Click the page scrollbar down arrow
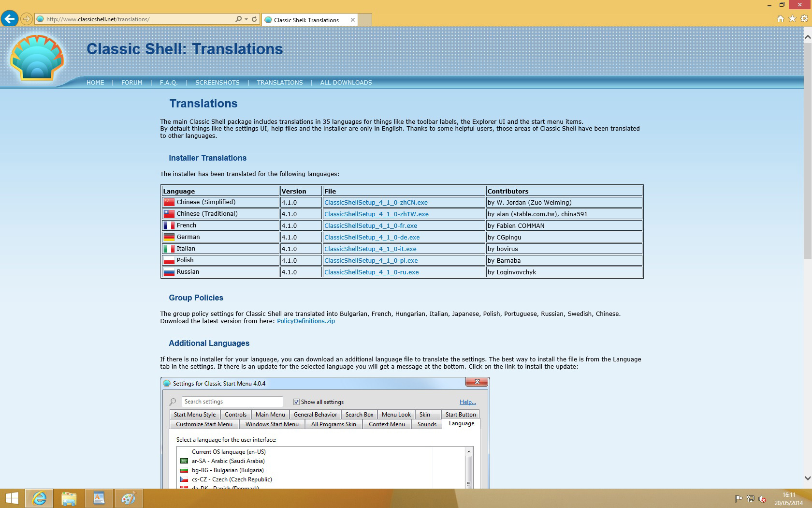 (x=807, y=478)
